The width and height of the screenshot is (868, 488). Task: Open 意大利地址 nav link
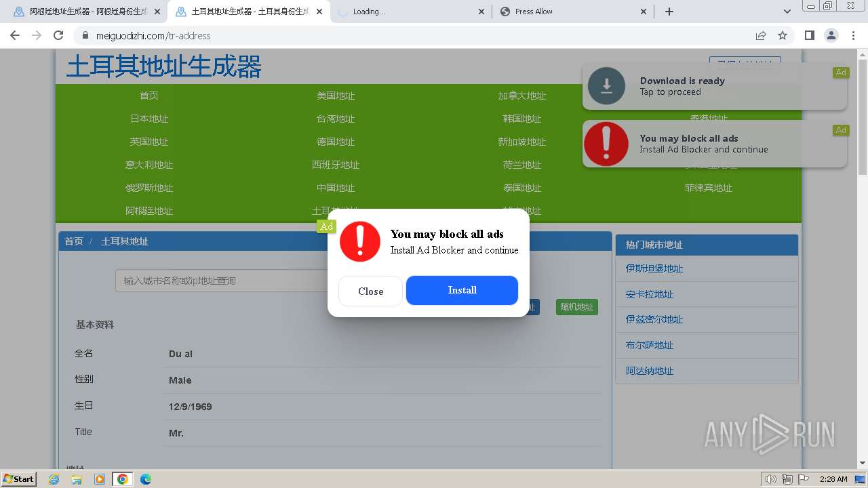click(x=149, y=165)
